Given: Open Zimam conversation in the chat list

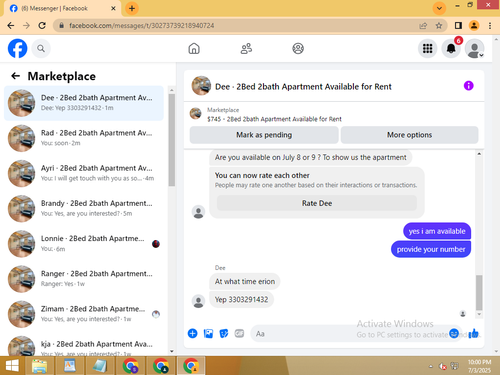Looking at the screenshot, I should [x=84, y=314].
